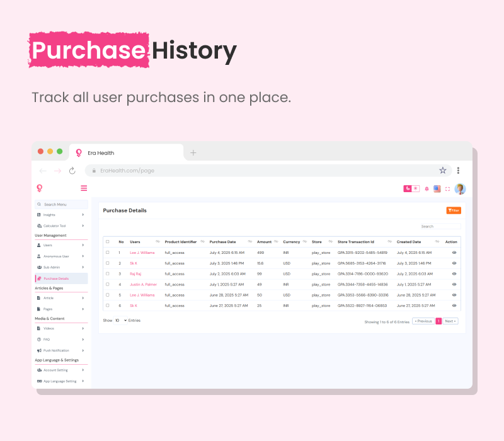This screenshot has width=504, height=441.
Task: Expand the Insights menu chevron
Action: click(83, 215)
